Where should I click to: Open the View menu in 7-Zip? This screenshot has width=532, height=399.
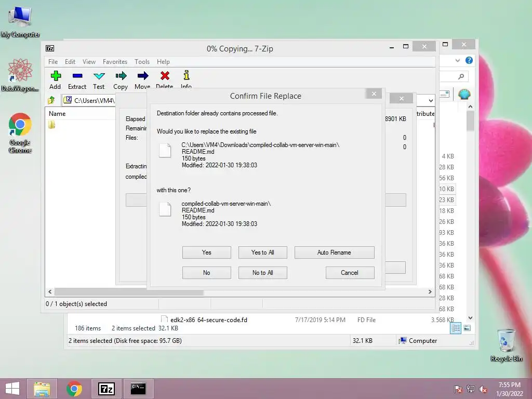point(89,62)
